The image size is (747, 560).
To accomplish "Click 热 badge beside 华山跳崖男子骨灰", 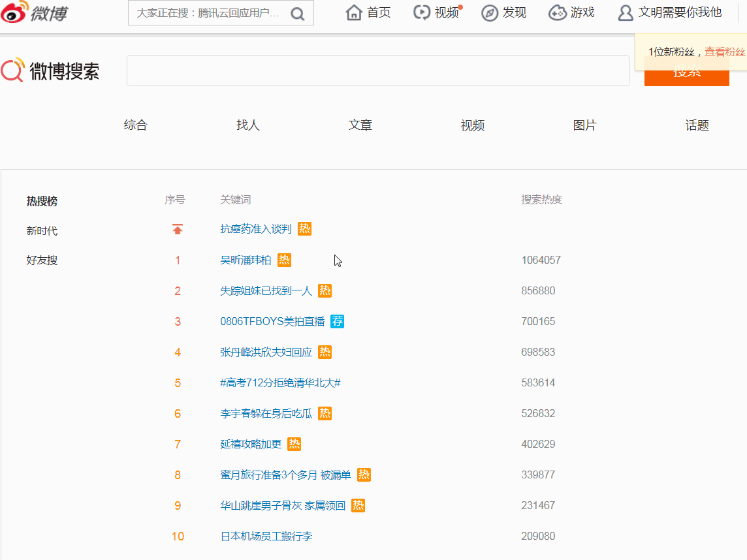I will (x=358, y=505).
